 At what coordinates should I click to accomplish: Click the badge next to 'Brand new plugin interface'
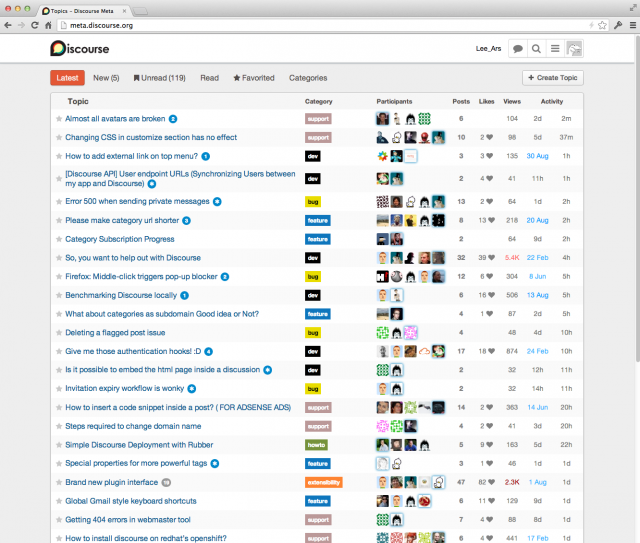coord(166,483)
